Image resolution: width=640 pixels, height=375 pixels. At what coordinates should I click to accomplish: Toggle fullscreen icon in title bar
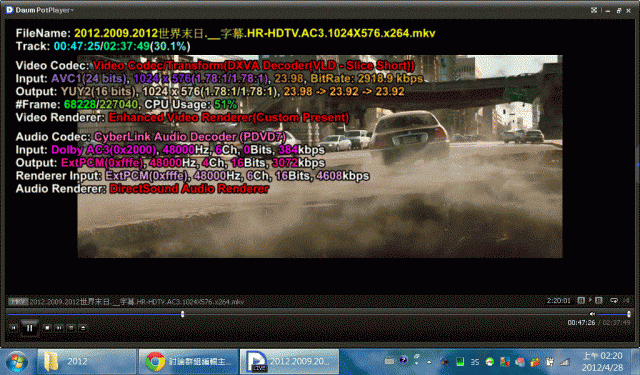pyautogui.click(x=594, y=10)
